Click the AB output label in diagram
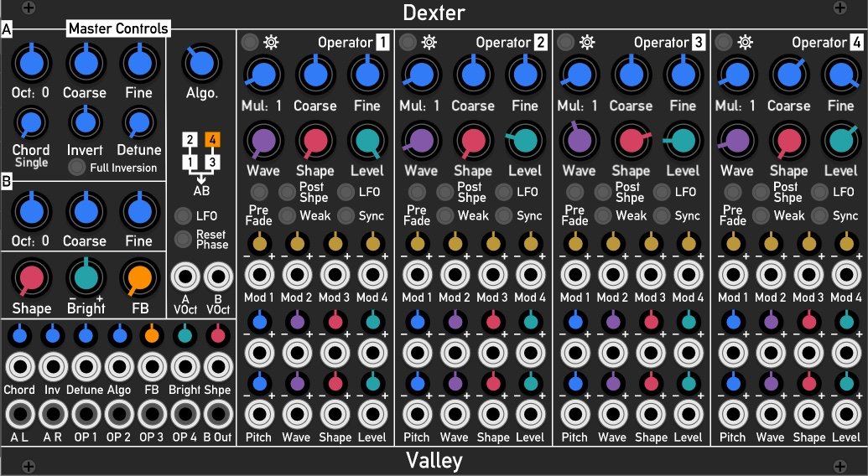The height and width of the screenshot is (476, 868). coord(201,191)
